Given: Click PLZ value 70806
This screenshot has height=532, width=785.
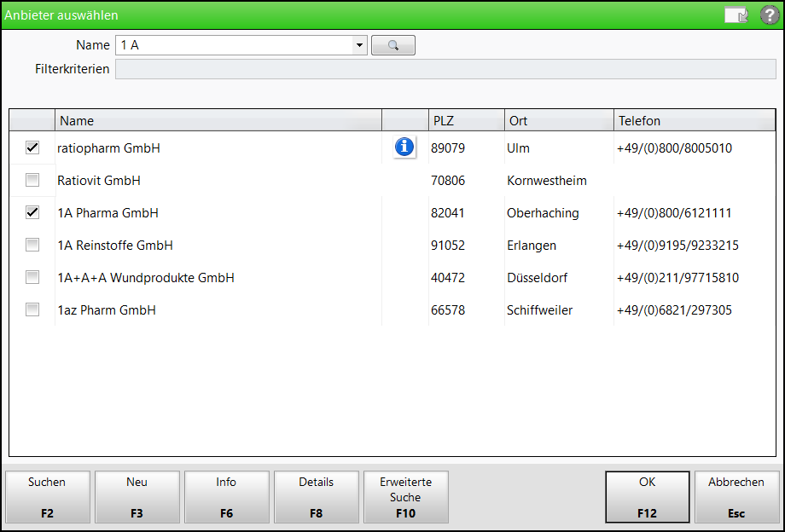Looking at the screenshot, I should point(448,181).
